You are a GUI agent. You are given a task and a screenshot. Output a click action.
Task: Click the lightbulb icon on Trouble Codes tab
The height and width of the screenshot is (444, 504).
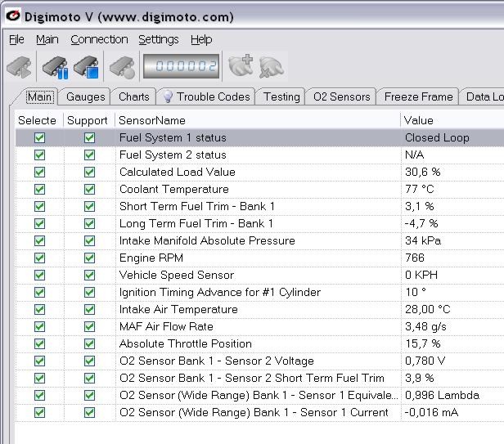pyautogui.click(x=167, y=96)
